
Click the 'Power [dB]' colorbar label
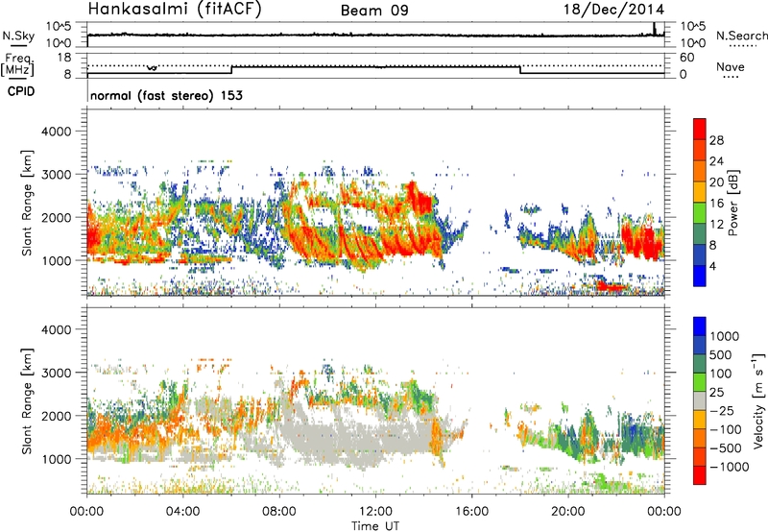coord(732,203)
